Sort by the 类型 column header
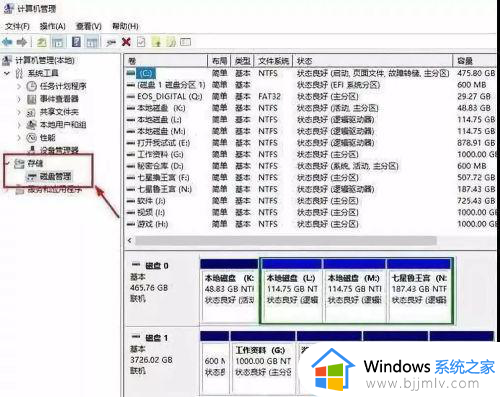The height and width of the screenshot is (397, 500). 242,61
